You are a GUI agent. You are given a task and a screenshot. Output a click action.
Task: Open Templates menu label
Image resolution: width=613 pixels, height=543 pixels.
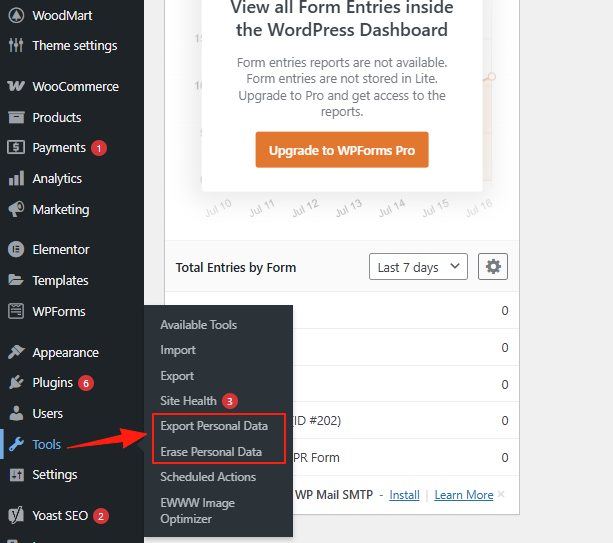[61, 281]
